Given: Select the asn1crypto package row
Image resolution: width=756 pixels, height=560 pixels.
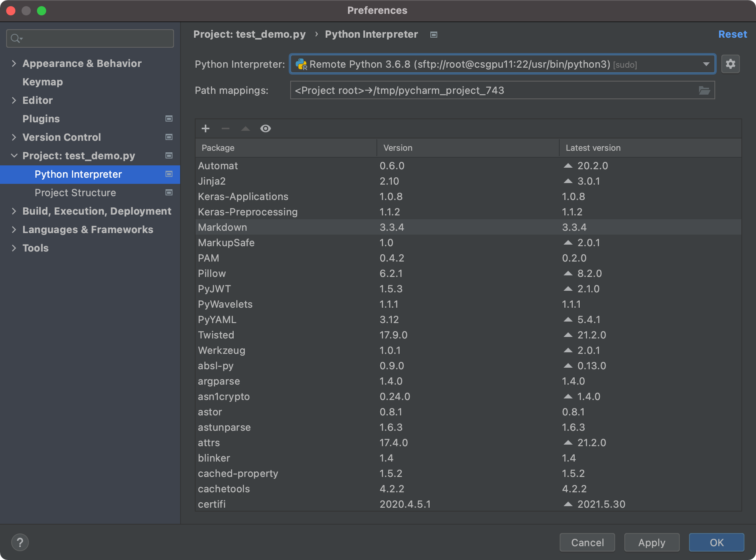Looking at the screenshot, I should 468,397.
